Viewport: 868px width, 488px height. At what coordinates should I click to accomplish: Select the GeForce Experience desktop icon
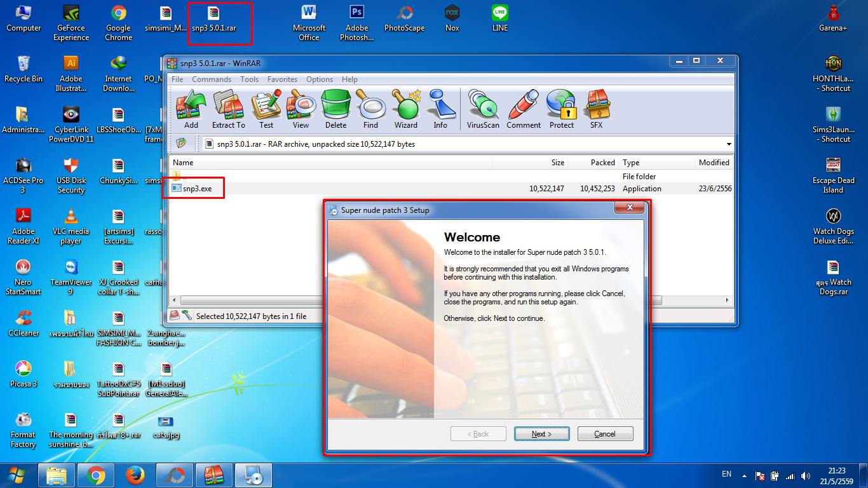(x=71, y=23)
